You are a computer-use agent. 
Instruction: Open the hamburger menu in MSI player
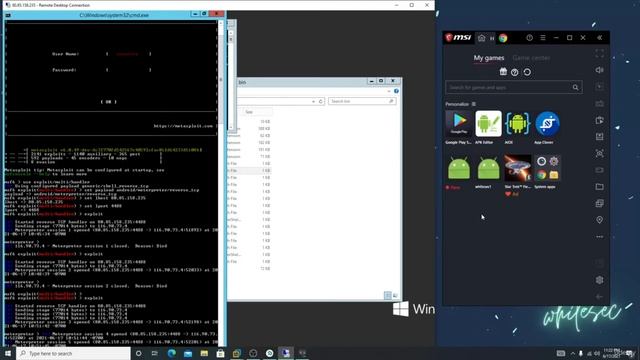pyautogui.click(x=543, y=38)
